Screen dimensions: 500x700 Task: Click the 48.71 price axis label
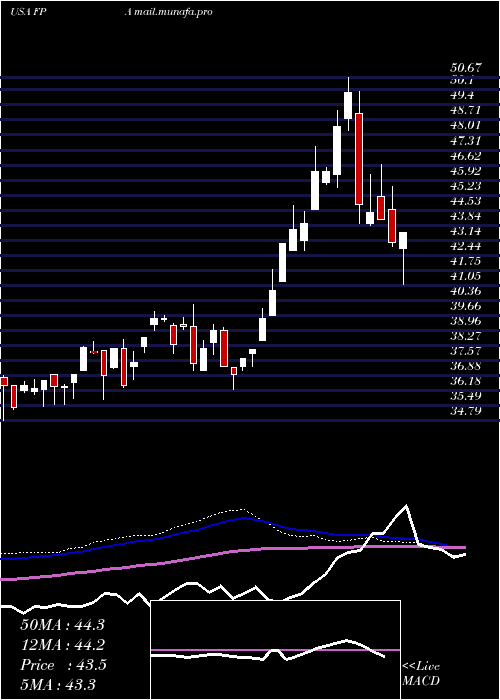tap(466, 110)
